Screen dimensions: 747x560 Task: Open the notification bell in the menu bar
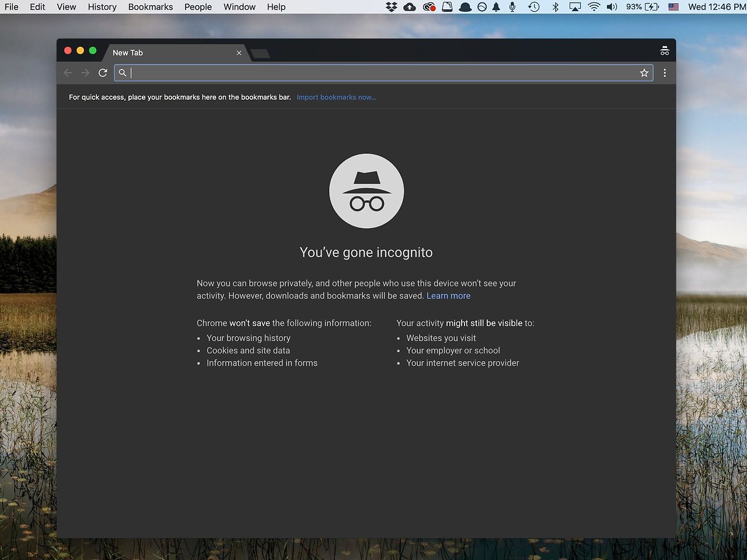click(496, 7)
